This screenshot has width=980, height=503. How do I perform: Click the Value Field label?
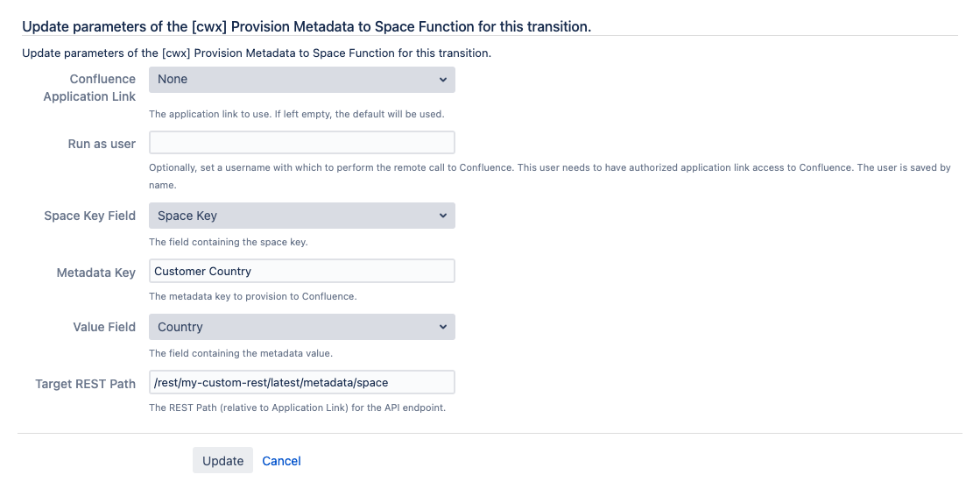104,327
